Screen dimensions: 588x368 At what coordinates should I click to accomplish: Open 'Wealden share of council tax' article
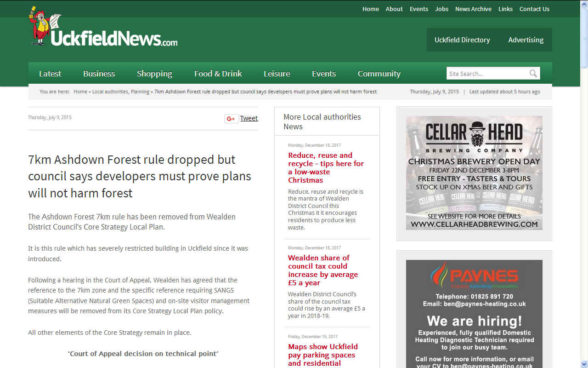click(x=322, y=270)
